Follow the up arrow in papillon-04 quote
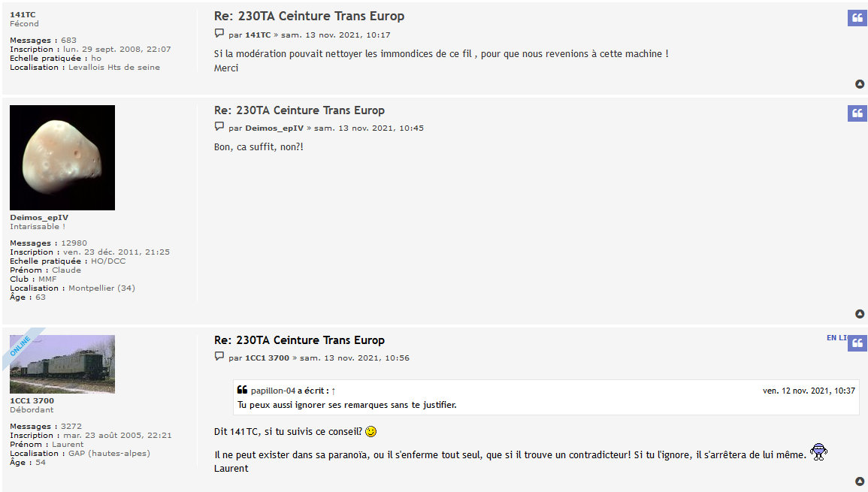Image resolution: width=868 pixels, height=492 pixels. (x=333, y=391)
